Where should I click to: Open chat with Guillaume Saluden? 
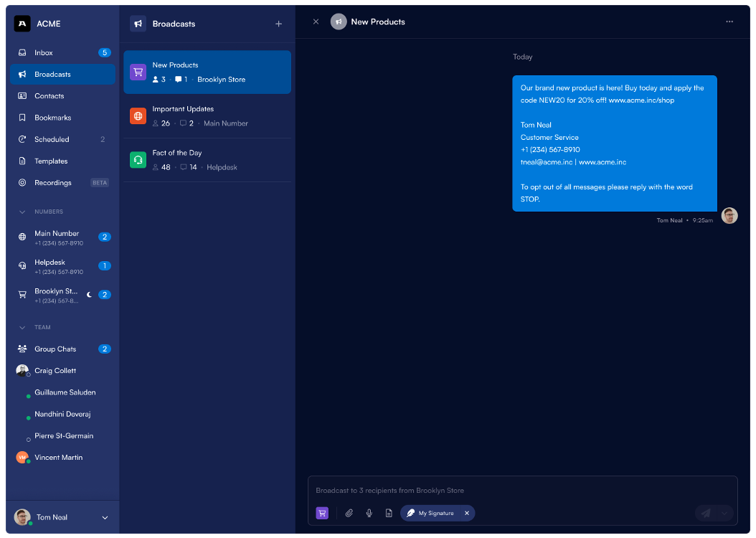(x=62, y=392)
